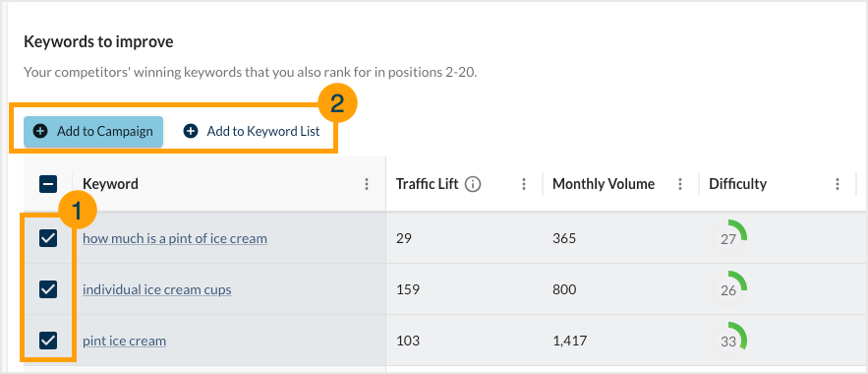Toggle the select-all header checkbox
868x374 pixels.
48,184
